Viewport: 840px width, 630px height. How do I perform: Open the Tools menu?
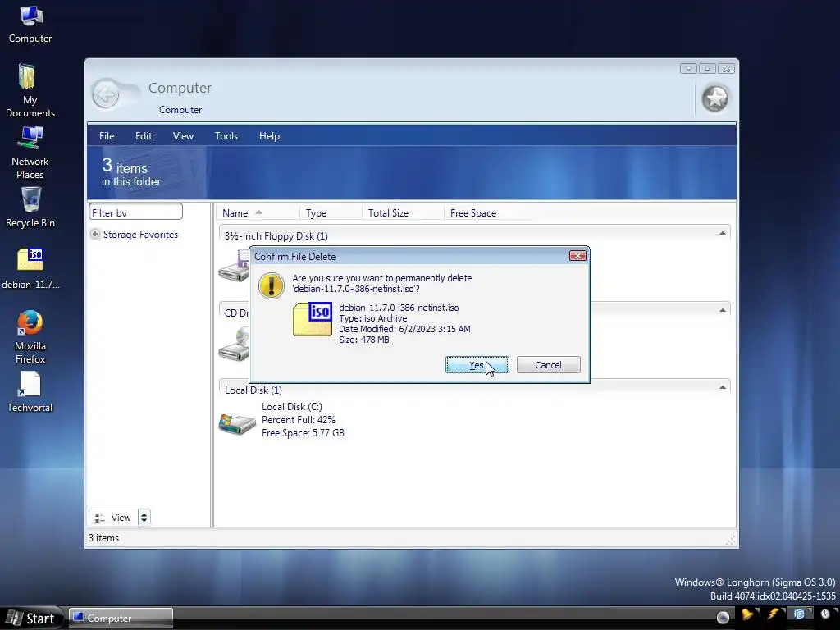pos(226,136)
